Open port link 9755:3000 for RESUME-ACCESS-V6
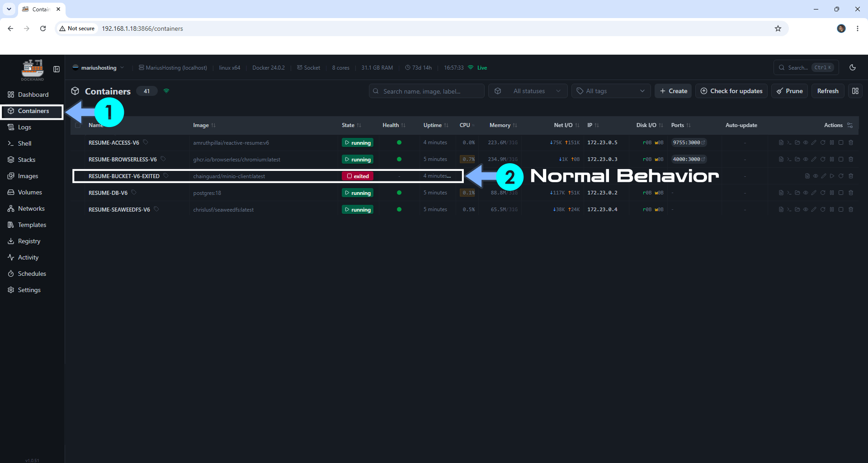The height and width of the screenshot is (463, 868). click(x=689, y=142)
